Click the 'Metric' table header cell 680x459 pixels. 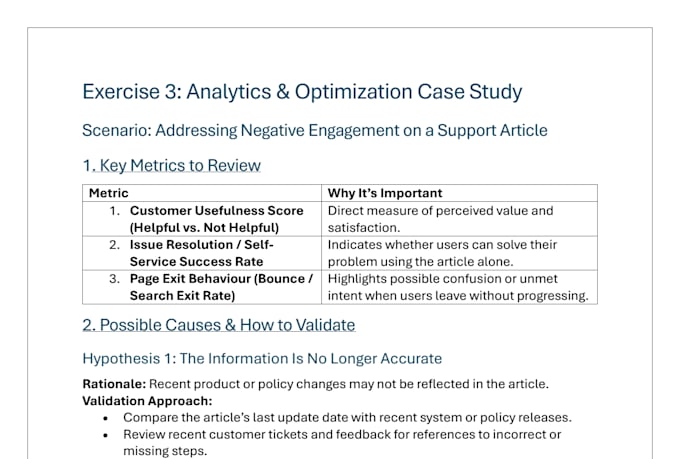click(202, 193)
